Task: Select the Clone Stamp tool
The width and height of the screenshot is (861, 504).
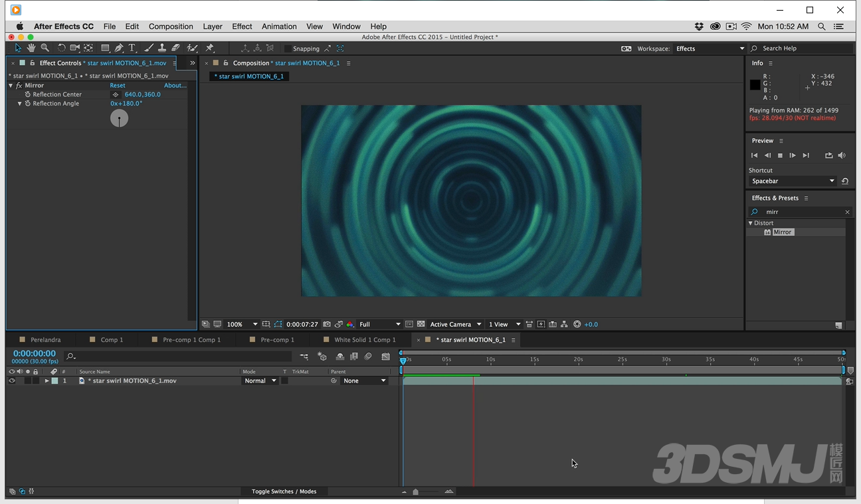Action: (161, 48)
